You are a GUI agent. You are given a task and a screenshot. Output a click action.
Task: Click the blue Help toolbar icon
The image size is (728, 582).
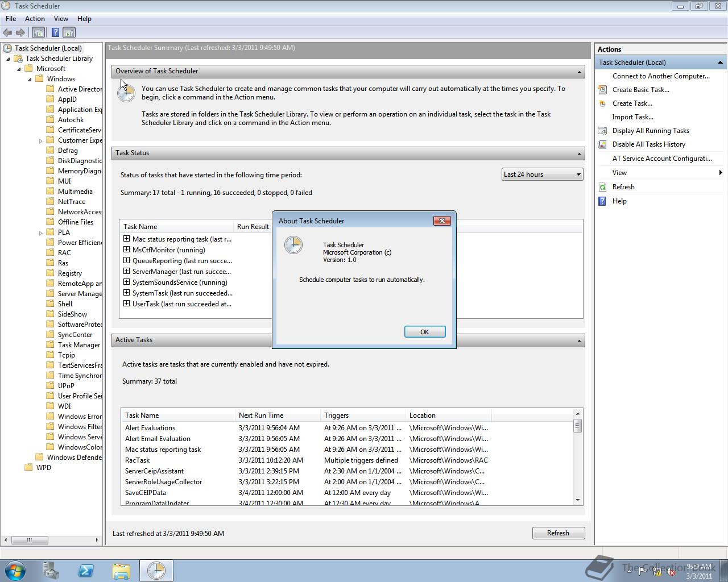55,33
